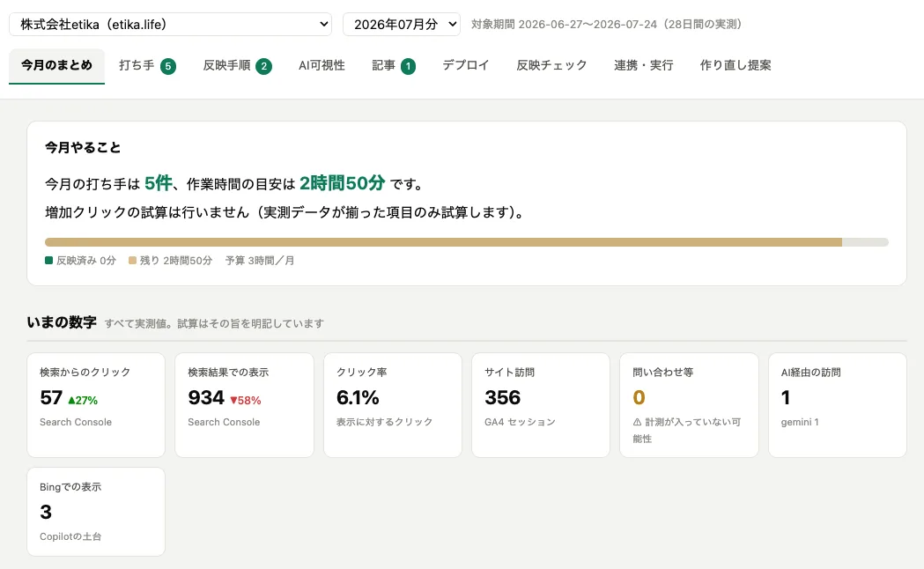Click the いまの数字 section heading
Screen dimensions: 924x569
62,322
